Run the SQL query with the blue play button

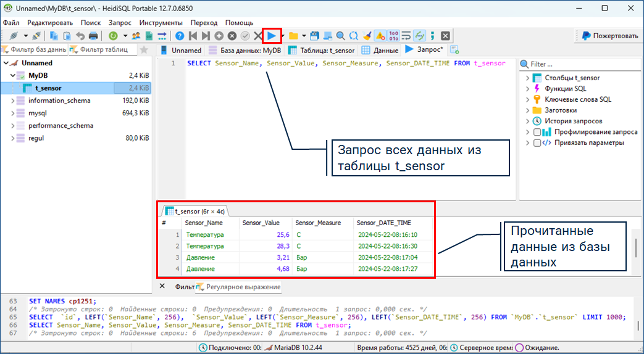point(271,36)
